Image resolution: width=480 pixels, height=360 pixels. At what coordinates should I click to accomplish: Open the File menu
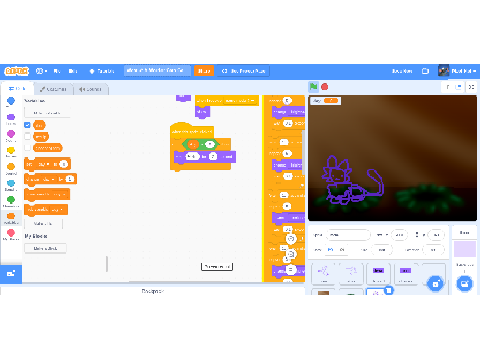tap(57, 71)
